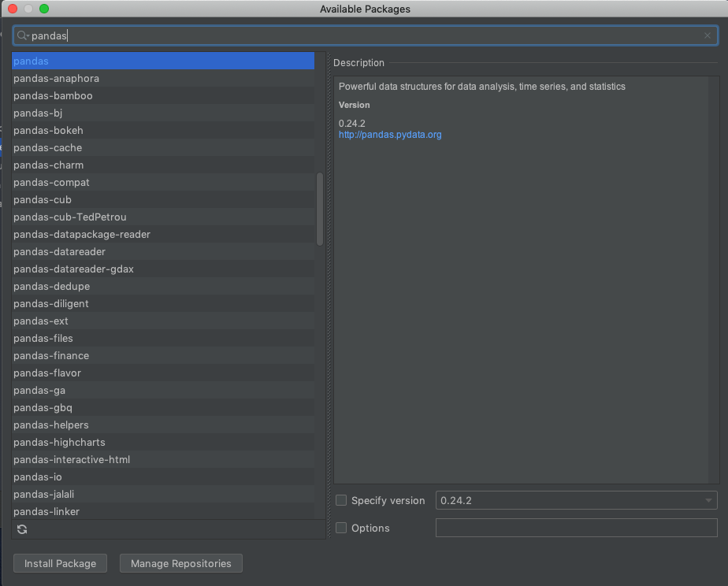This screenshot has height=586, width=728.
Task: Select pandas-files in the list
Action: (163, 338)
